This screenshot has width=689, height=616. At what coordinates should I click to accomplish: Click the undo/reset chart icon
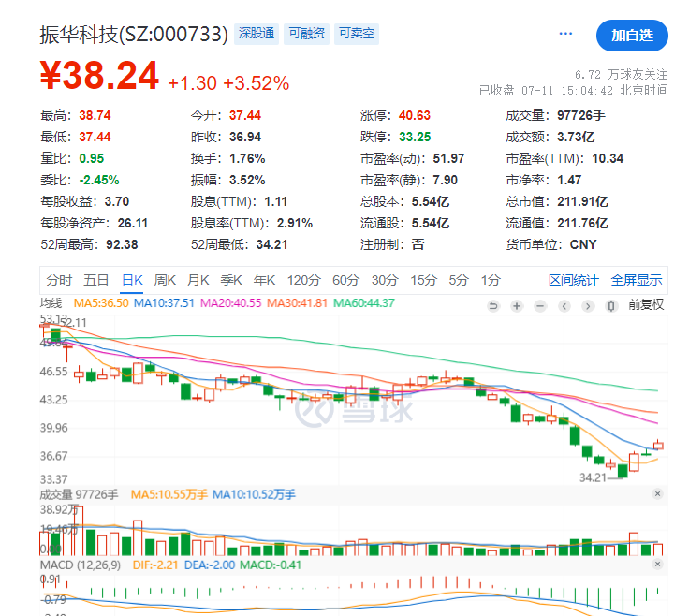point(493,306)
